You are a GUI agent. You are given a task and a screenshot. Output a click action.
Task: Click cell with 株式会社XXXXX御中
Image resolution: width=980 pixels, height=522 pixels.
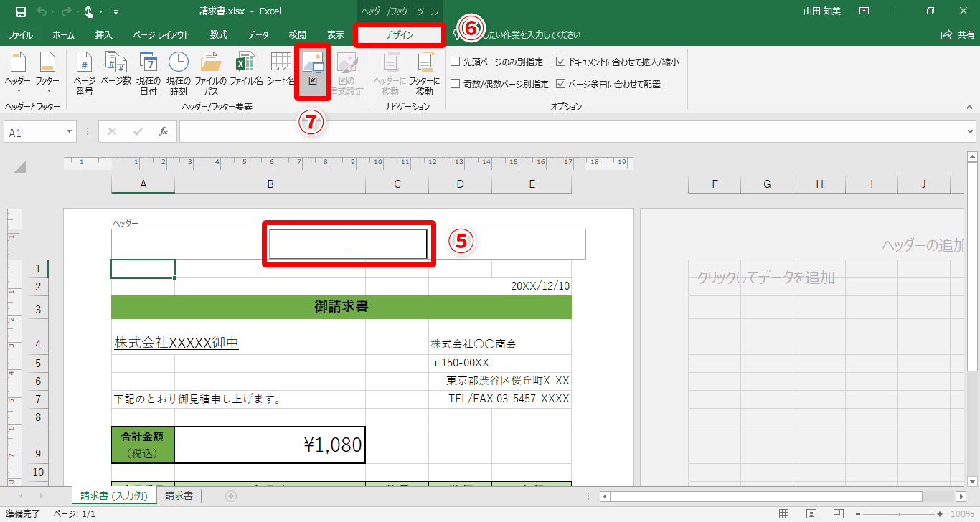[x=176, y=343]
